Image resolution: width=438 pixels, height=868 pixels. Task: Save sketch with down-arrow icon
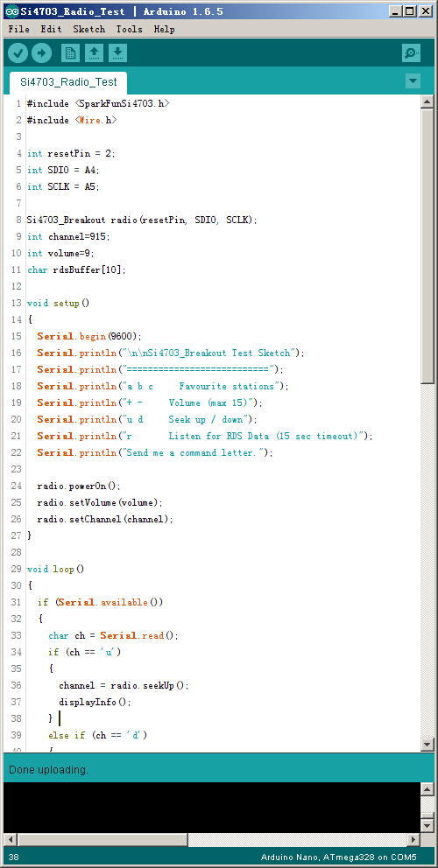pyautogui.click(x=117, y=53)
